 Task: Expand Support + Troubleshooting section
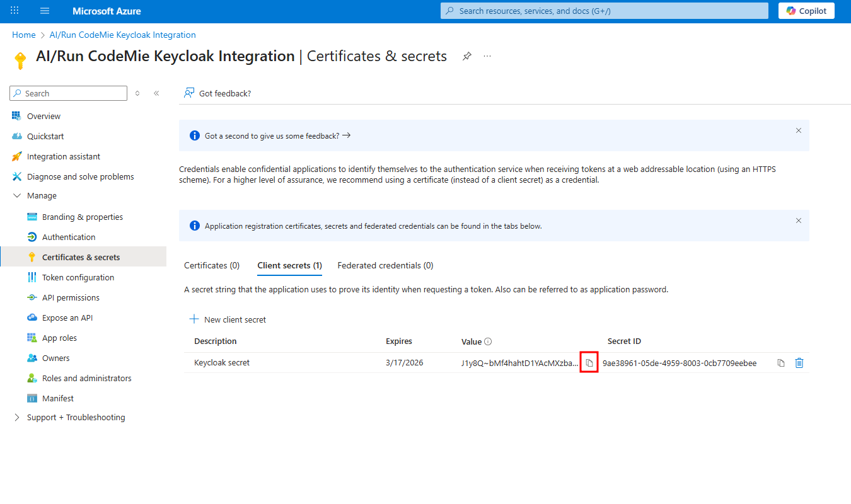17,418
